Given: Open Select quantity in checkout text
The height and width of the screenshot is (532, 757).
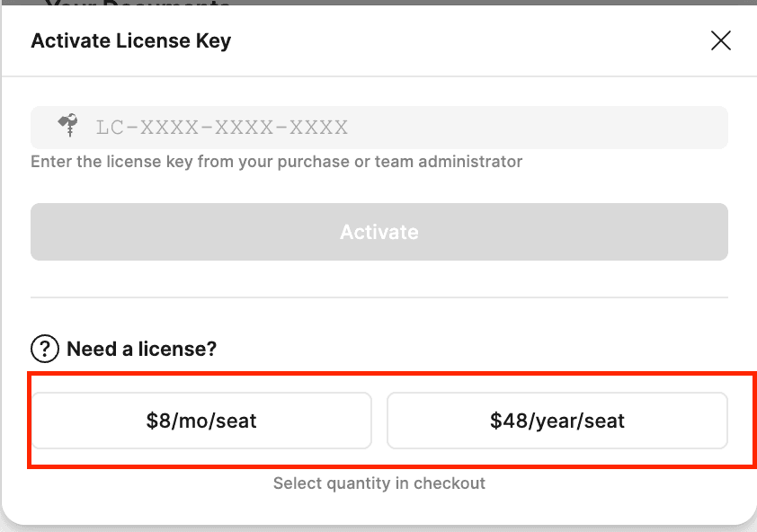Looking at the screenshot, I should point(378,483).
